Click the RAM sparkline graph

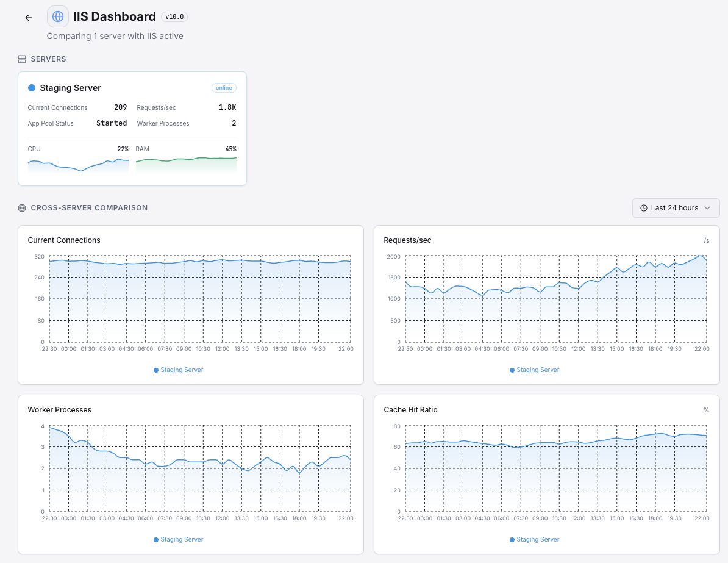point(187,163)
